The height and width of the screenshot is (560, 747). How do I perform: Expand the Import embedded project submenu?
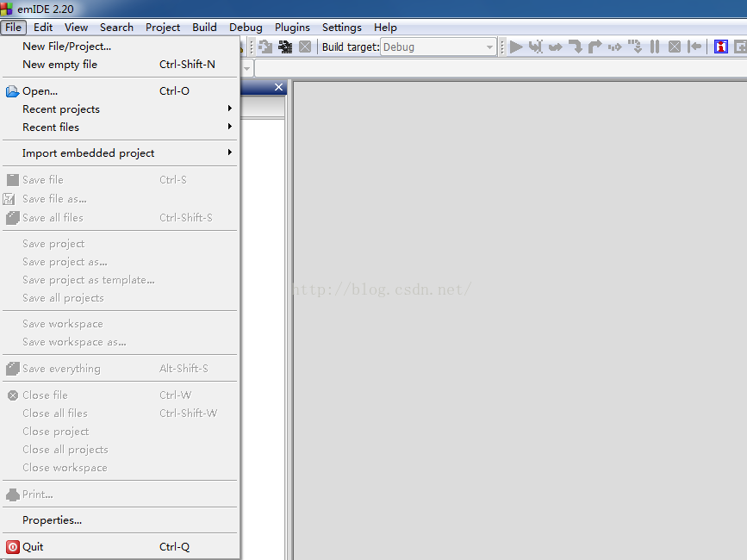120,152
